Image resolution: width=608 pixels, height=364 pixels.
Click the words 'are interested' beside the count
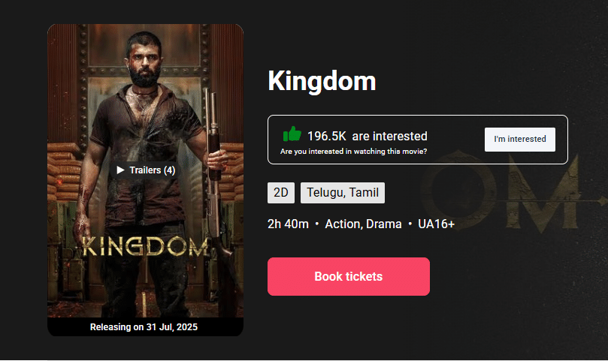tap(390, 137)
